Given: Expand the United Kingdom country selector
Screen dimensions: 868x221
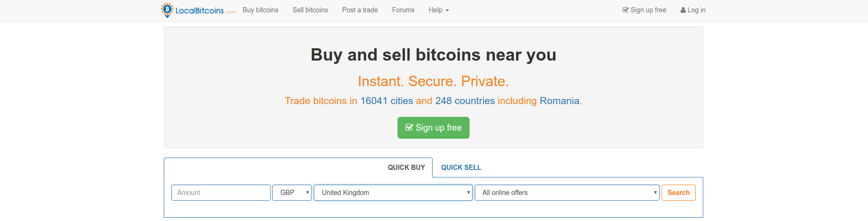Looking at the screenshot, I should 393,193.
